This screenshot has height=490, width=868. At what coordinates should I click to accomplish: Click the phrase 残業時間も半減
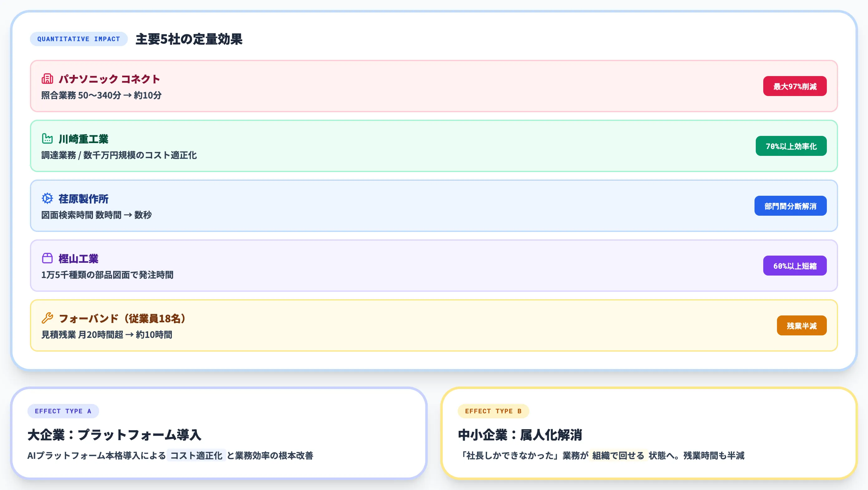click(x=714, y=456)
